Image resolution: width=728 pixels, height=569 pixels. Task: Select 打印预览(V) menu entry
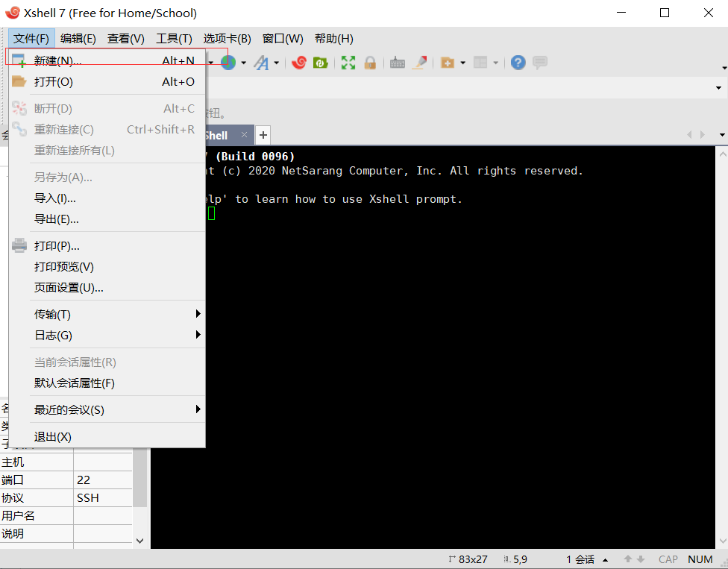click(x=107, y=267)
